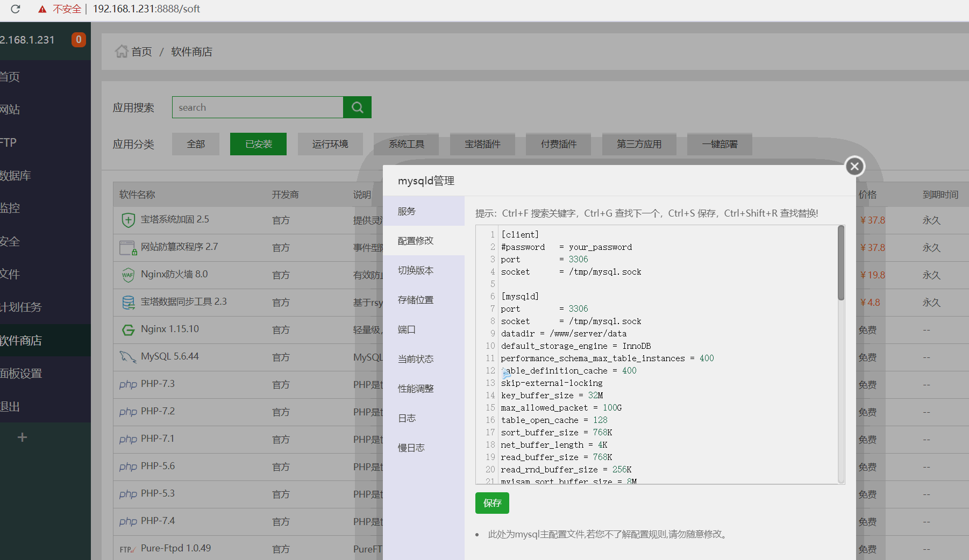Image resolution: width=969 pixels, height=560 pixels.
Task: Click the php icon for PHP-7.4
Action: [x=128, y=522]
